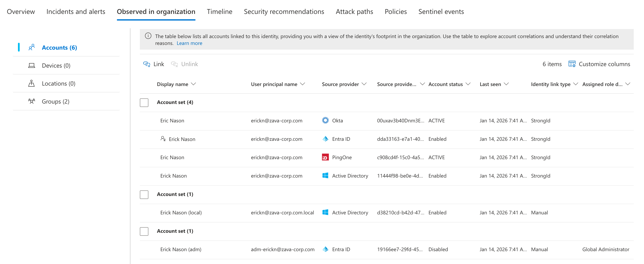Open the Learn more link

tap(189, 43)
